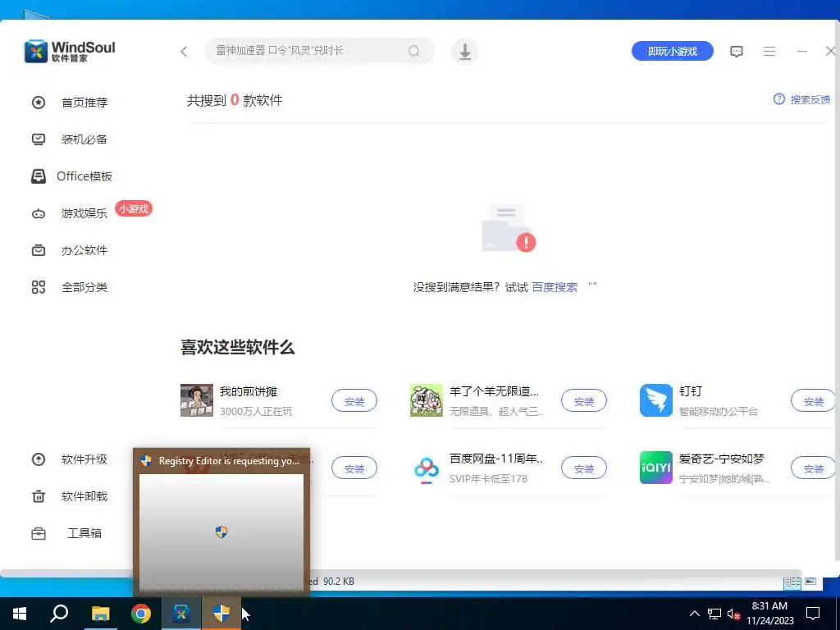Open Windows taskbar search
The height and width of the screenshot is (630, 840).
[59, 614]
